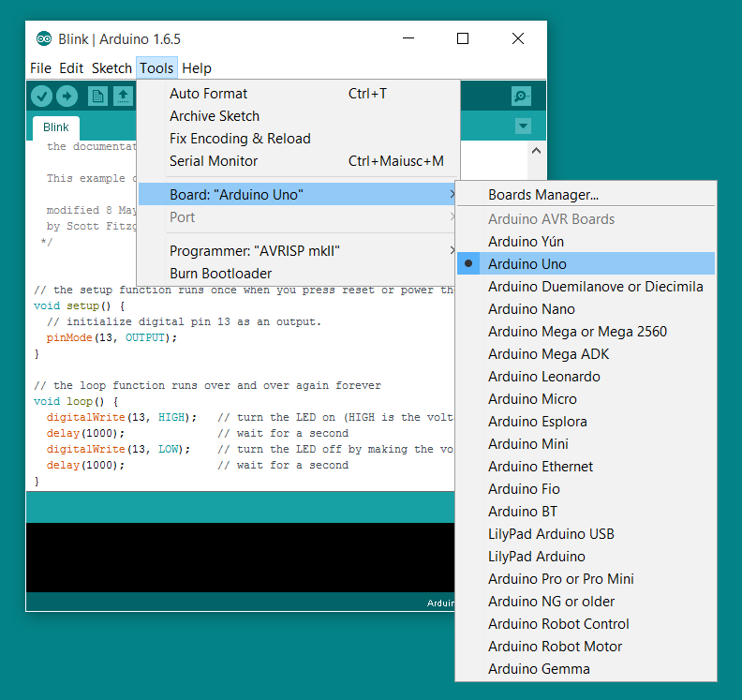
Task: Pick Arduino Pro or Pro Mini
Action: click(x=586, y=579)
